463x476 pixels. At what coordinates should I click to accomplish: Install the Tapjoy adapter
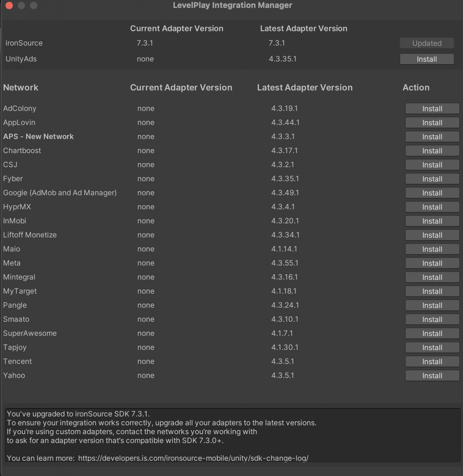(x=432, y=347)
